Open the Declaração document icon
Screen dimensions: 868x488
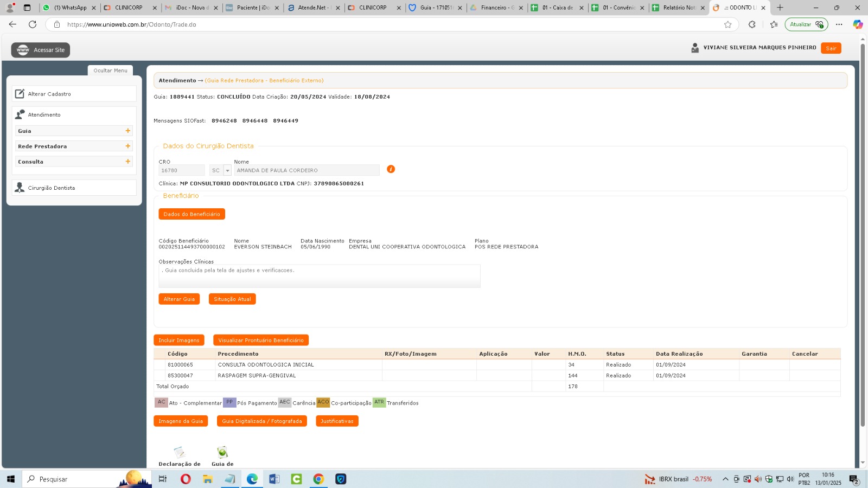(179, 452)
